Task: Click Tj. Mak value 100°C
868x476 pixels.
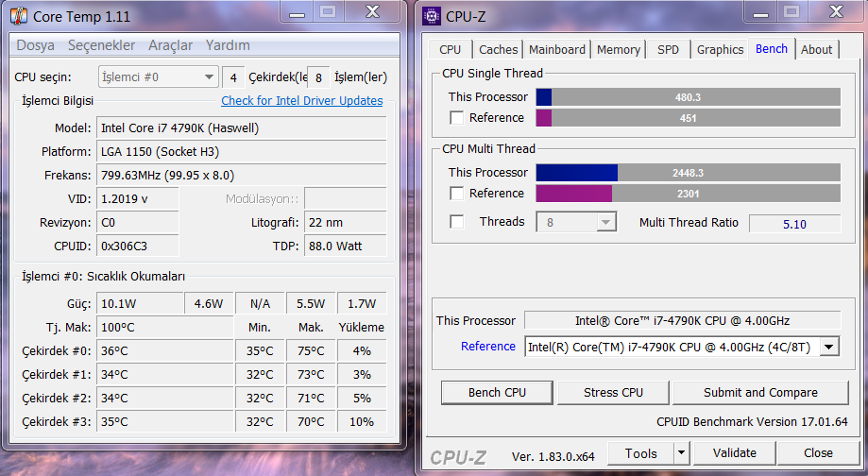Action: pos(164,327)
